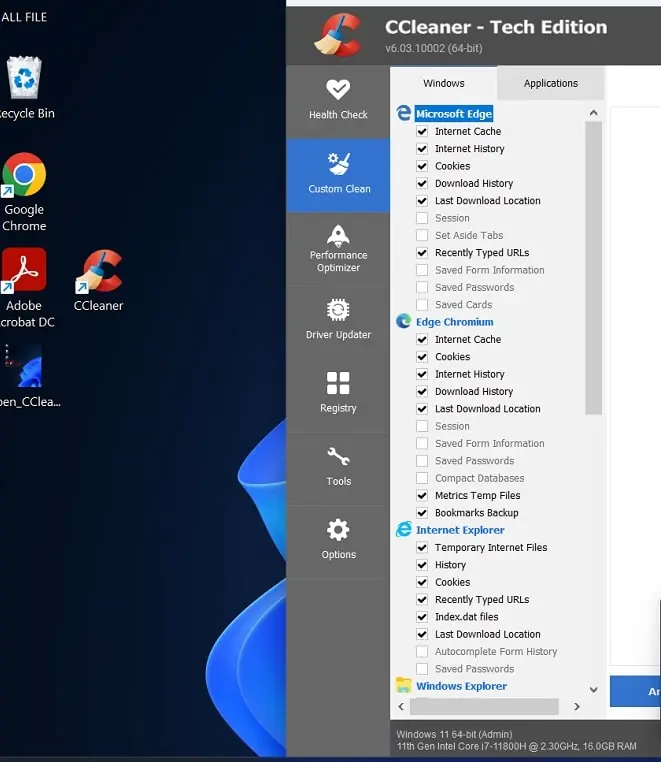
Task: Uncheck Internet Explorer Temporary Internet Files
Action: pyautogui.click(x=422, y=547)
